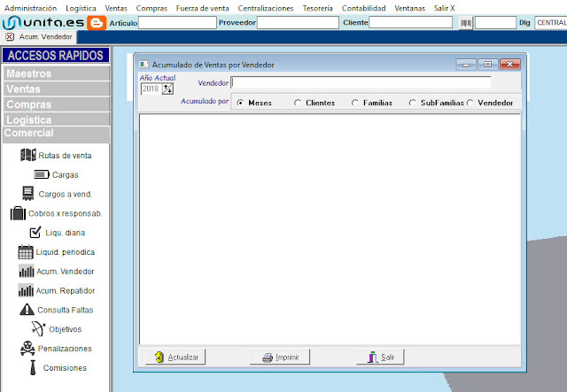Select the Clientes radio option
The image size is (567, 392).
point(298,103)
